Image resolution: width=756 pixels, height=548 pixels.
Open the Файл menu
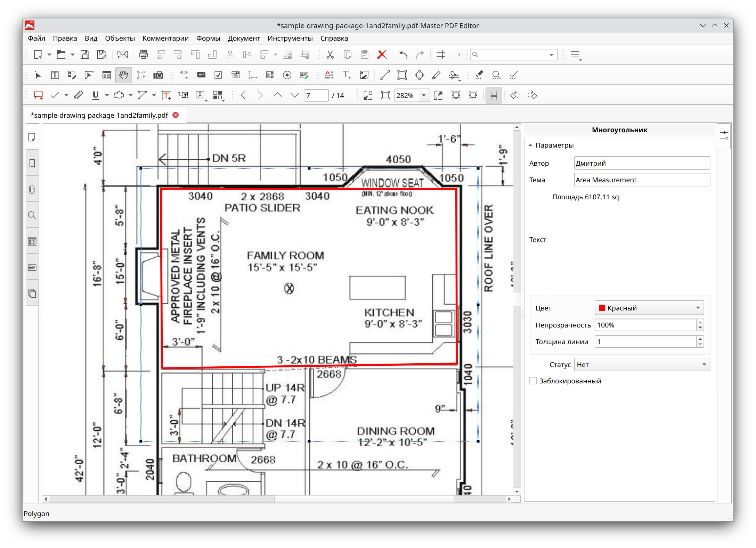36,38
